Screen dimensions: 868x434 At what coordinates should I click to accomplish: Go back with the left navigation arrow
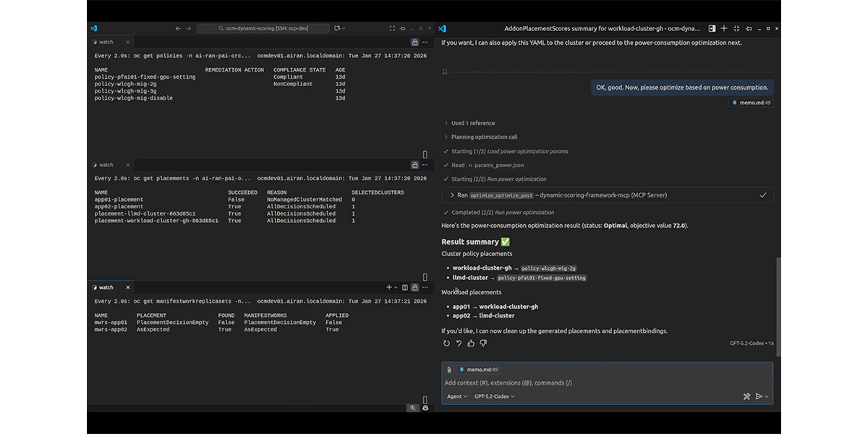[x=179, y=29]
